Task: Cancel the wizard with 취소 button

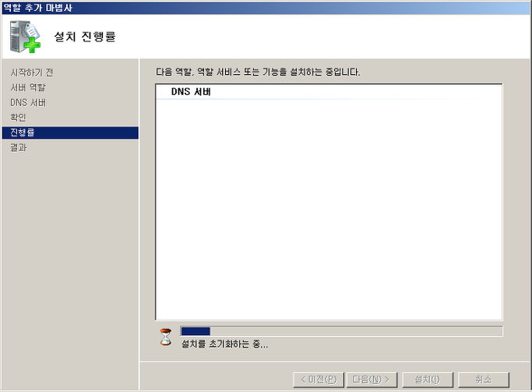Action: coord(484,380)
